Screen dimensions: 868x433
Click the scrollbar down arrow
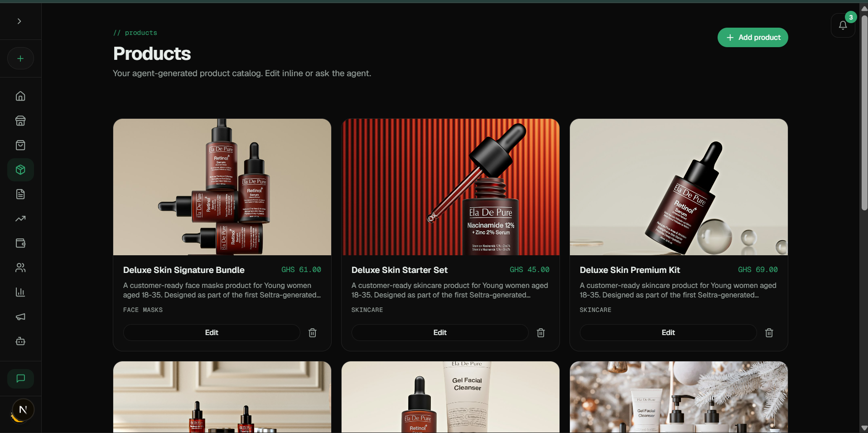pos(864,428)
